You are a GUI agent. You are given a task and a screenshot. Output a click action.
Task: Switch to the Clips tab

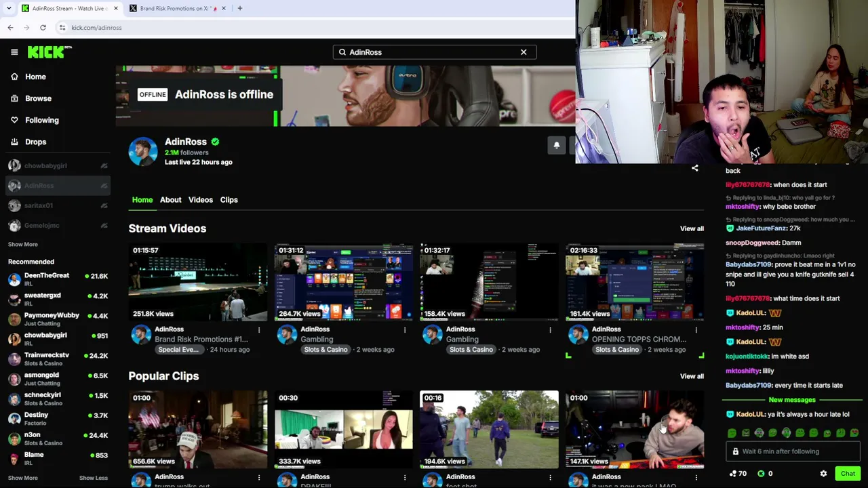[x=229, y=200]
